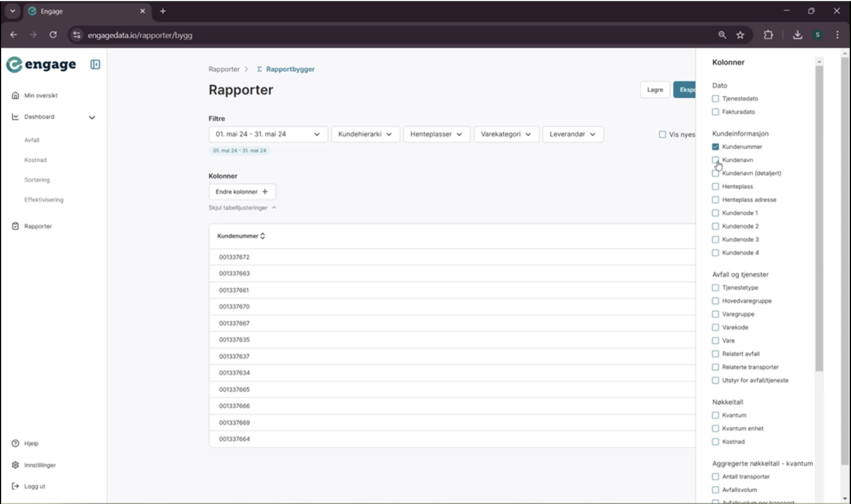Open the Sortering dashboard page

(x=37, y=180)
